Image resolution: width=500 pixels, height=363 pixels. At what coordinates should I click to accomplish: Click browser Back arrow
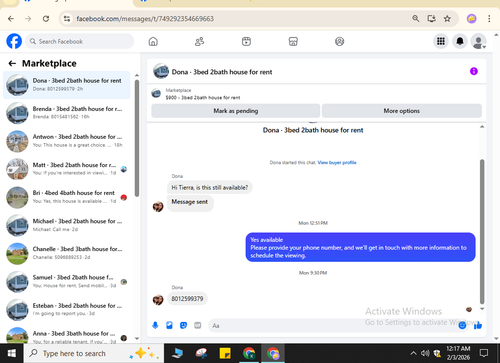tap(11, 19)
